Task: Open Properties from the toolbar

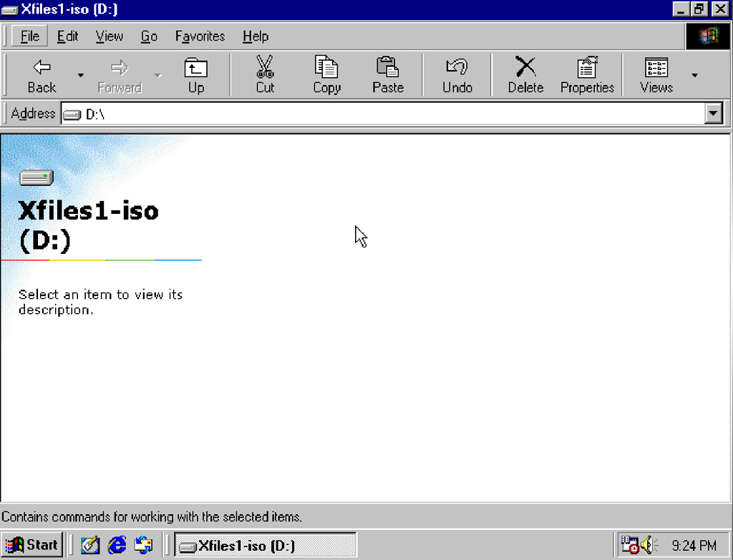Action: pyautogui.click(x=587, y=75)
